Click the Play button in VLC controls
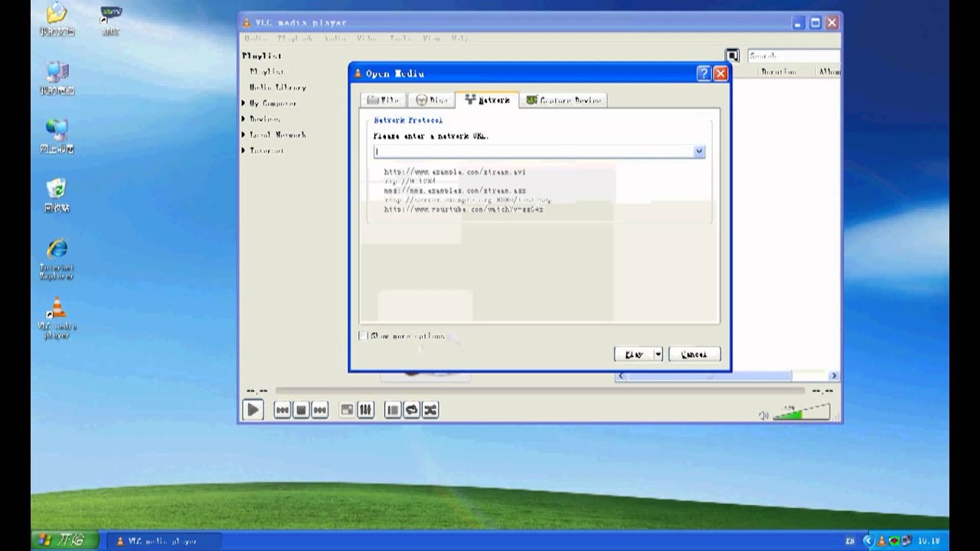980x551 pixels. tap(253, 410)
